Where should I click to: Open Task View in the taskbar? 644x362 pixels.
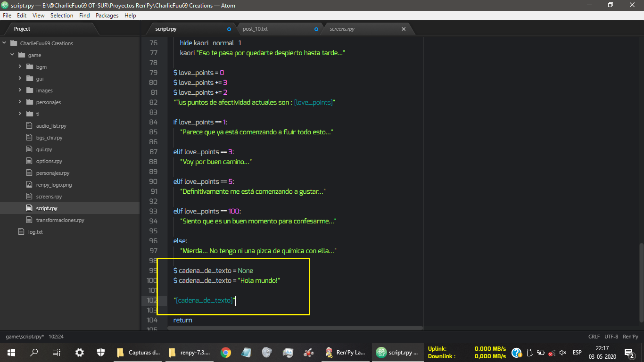[57, 352]
